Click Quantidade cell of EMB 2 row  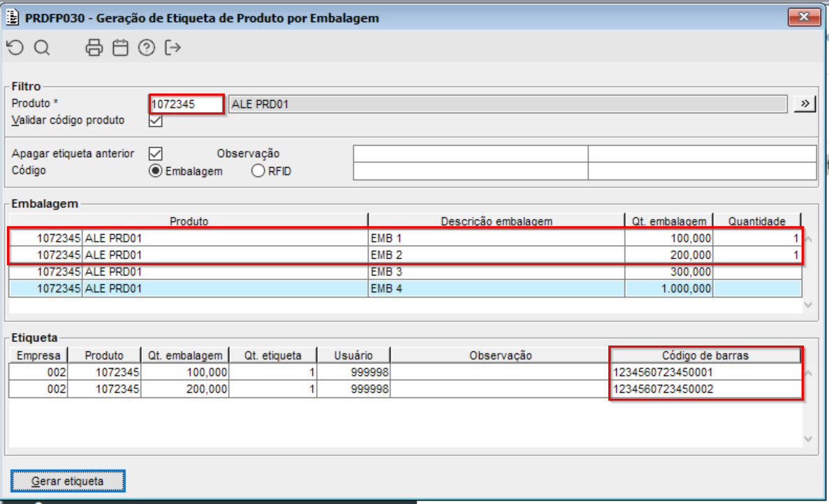[x=756, y=255]
